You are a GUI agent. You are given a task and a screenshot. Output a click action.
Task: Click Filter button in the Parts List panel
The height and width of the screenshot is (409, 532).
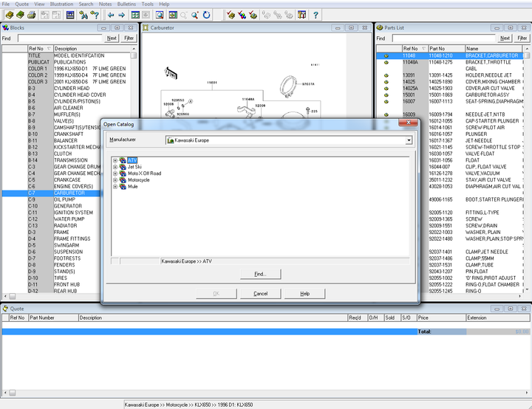[522, 38]
